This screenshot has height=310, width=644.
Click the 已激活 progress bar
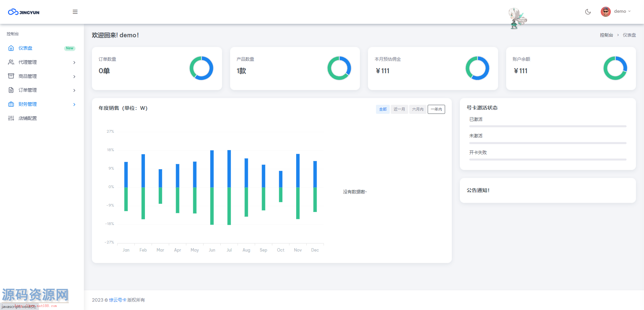pos(547,126)
